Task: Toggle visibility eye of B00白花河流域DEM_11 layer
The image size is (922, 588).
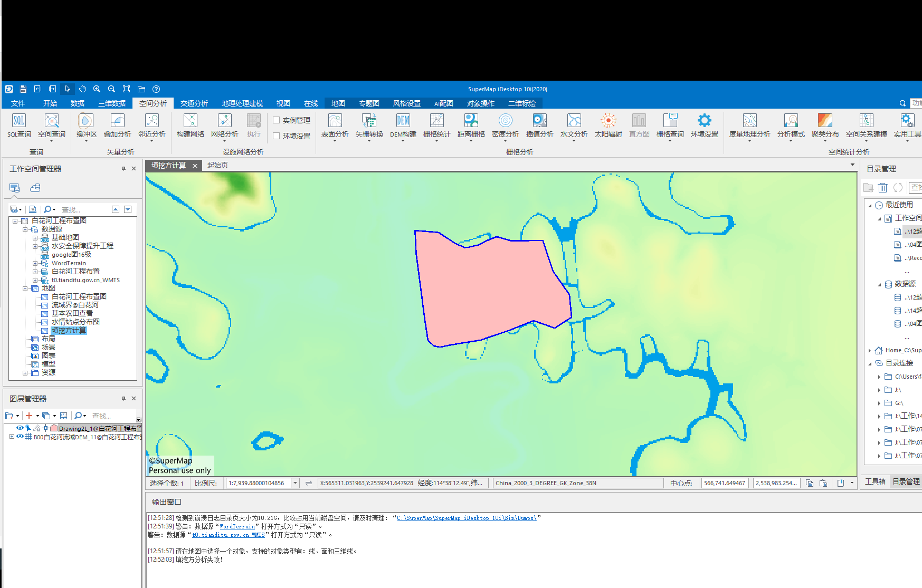Action: pos(20,437)
